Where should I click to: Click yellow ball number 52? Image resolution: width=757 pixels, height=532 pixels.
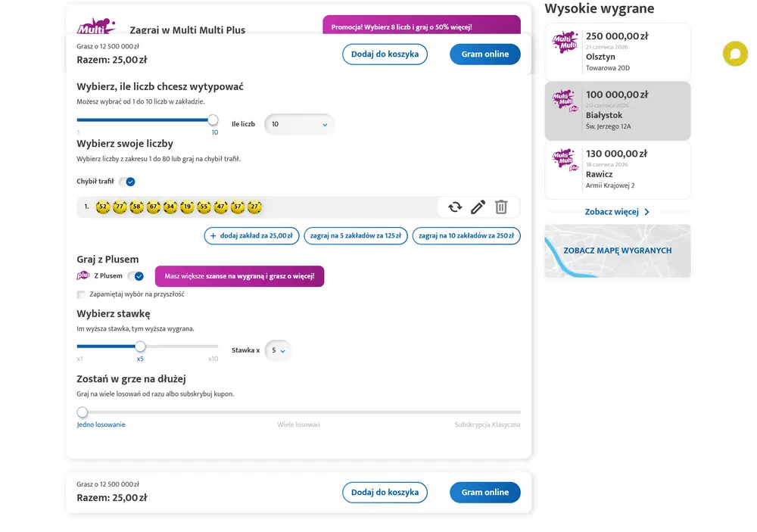pyautogui.click(x=103, y=207)
